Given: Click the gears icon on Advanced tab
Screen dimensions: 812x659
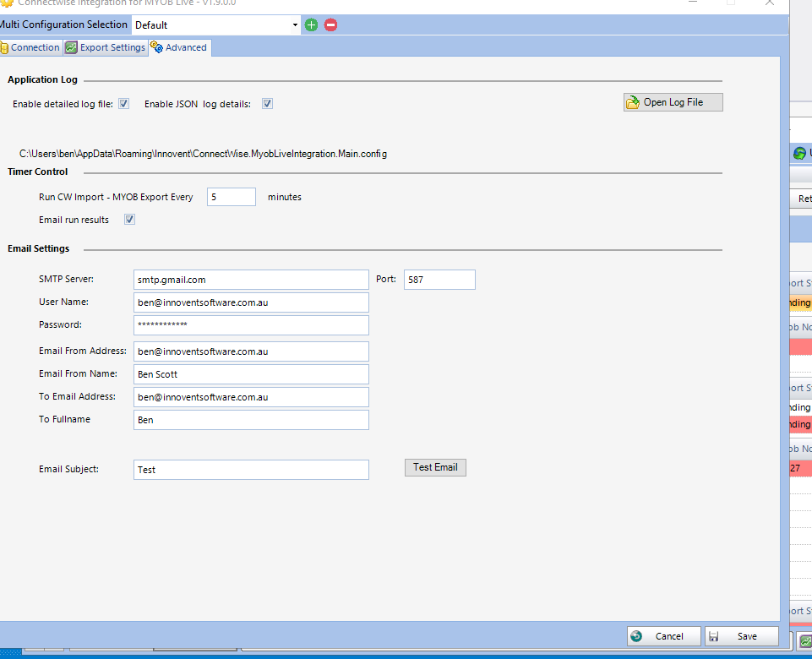Looking at the screenshot, I should tap(156, 47).
